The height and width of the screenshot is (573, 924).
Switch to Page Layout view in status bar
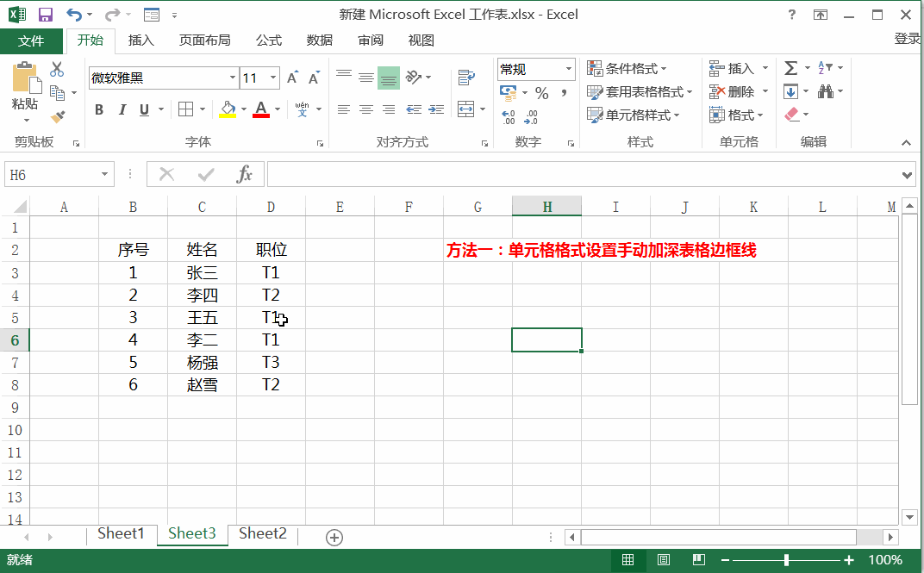(x=663, y=560)
